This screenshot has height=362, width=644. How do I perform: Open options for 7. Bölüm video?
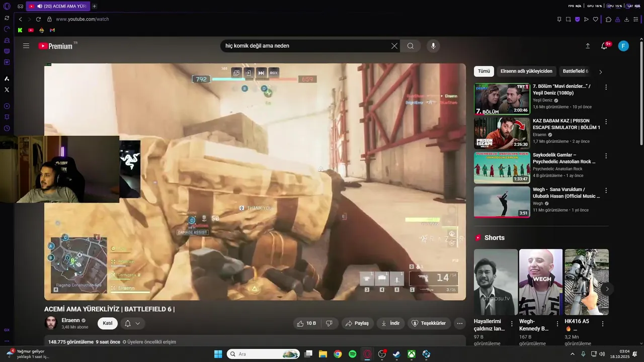(606, 87)
